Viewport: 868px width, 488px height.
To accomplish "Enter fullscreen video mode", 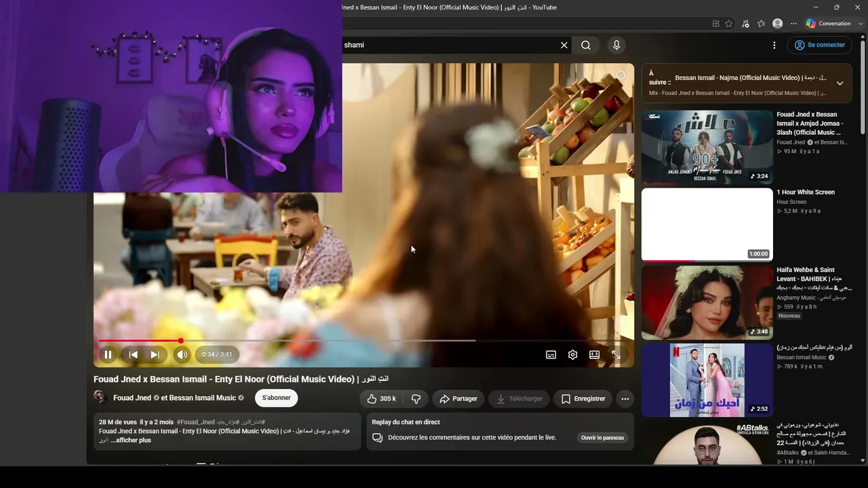I will coord(616,354).
